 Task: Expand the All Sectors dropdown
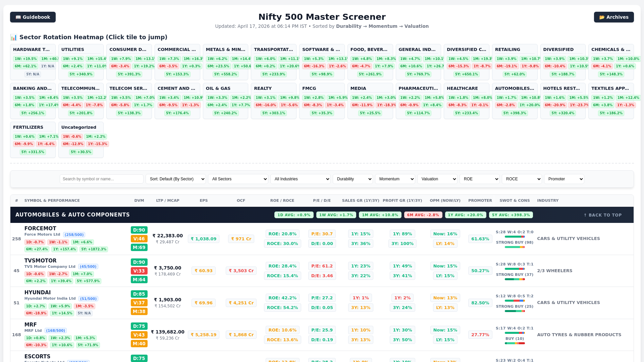click(x=238, y=179)
